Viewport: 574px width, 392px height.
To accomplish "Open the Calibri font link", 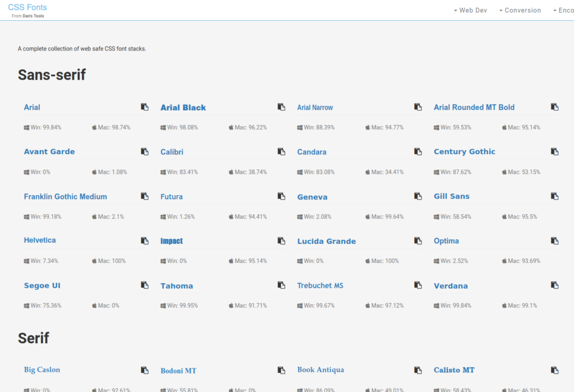I will (172, 151).
